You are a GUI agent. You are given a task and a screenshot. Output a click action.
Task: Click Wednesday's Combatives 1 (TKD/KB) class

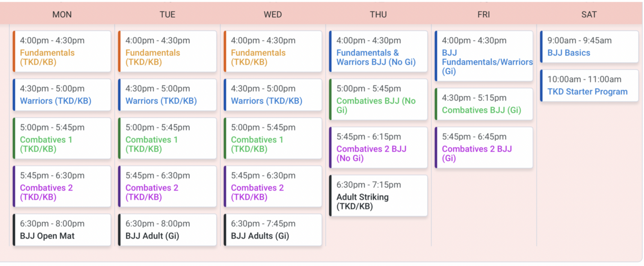coord(273,138)
